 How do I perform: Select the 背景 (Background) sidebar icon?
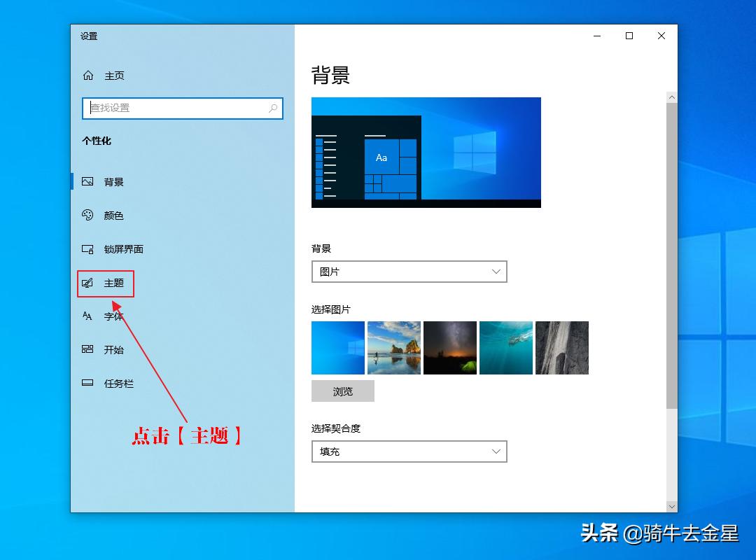tap(87, 182)
